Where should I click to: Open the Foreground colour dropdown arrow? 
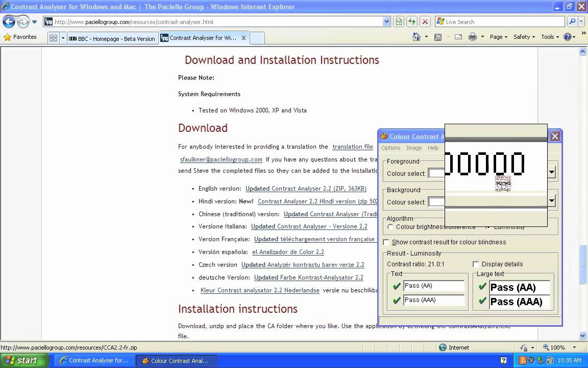click(x=552, y=172)
